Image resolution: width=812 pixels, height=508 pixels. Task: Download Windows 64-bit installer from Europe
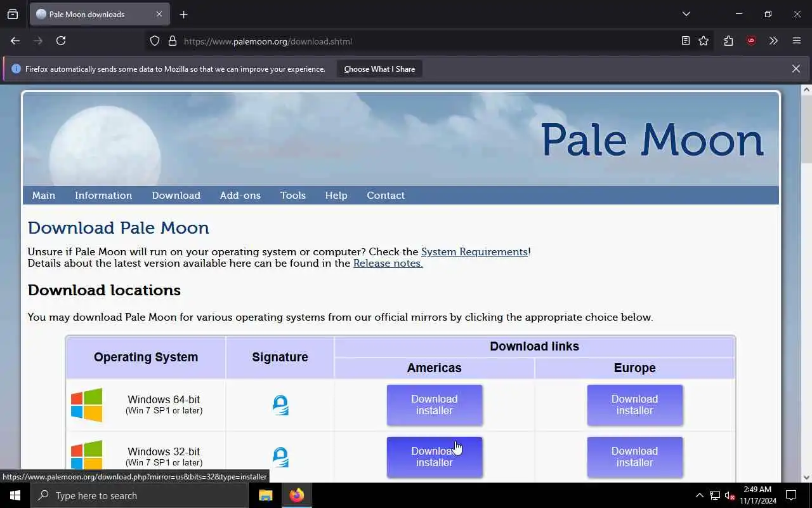635,405
